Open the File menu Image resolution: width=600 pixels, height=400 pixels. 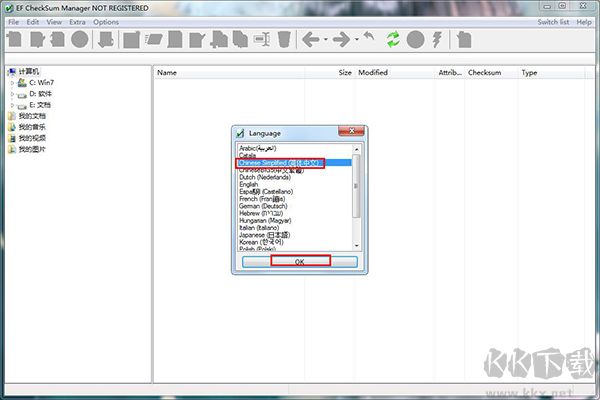click(x=13, y=22)
